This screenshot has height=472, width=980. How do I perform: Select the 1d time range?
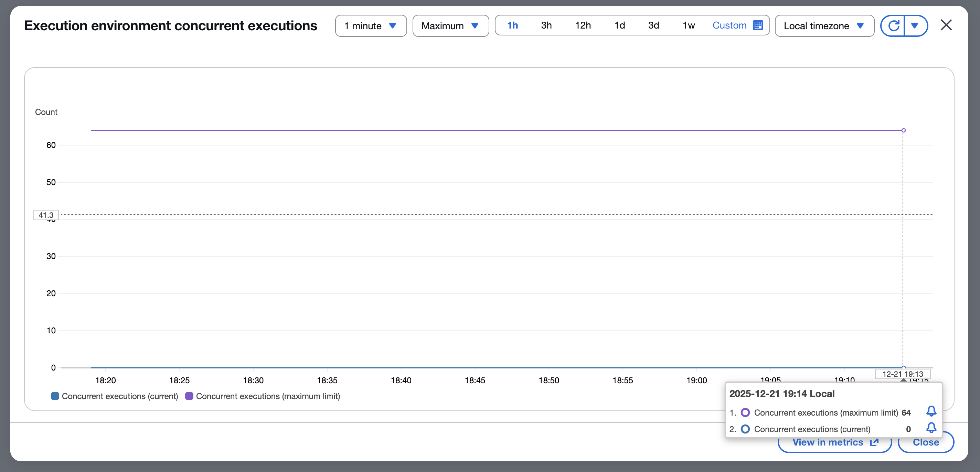(619, 25)
